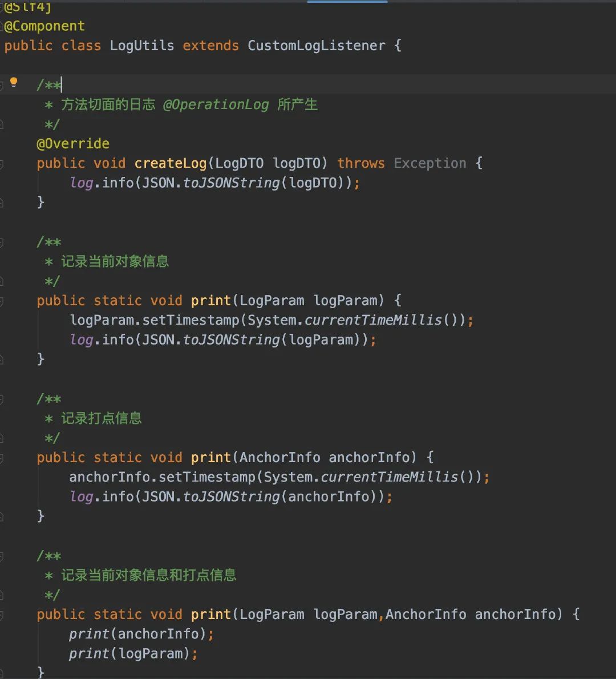Click the CustomLogListener superclass name
The width and height of the screenshot is (616, 679).
point(317,46)
